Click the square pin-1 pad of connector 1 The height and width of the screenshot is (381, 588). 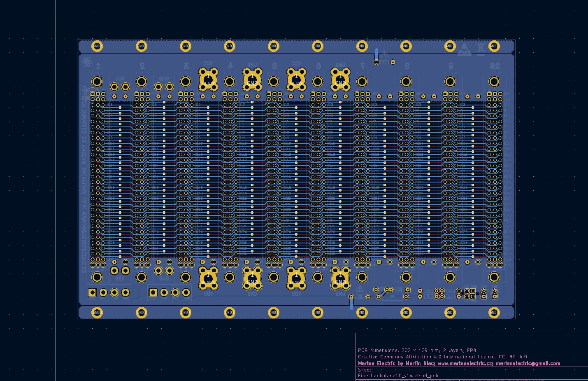(92, 93)
